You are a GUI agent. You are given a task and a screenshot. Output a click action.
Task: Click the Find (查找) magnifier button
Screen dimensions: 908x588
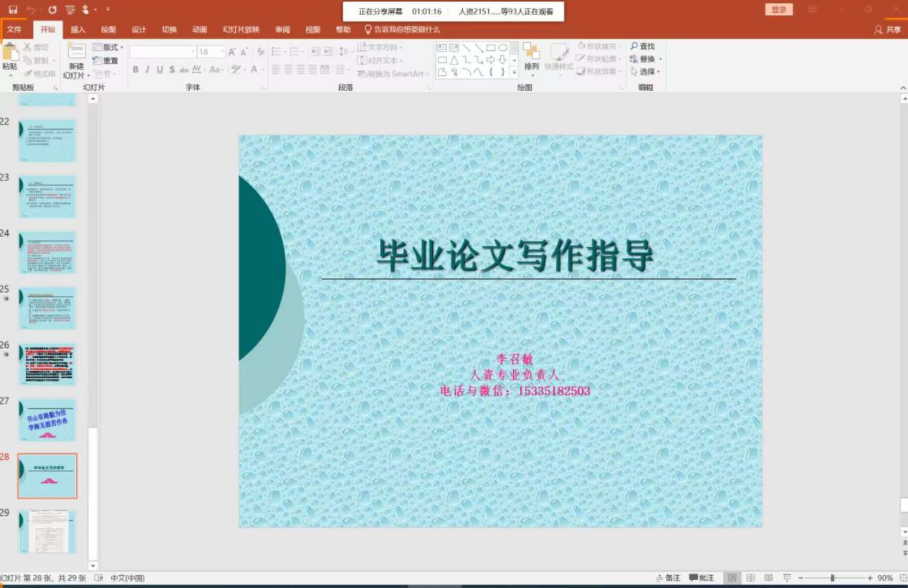pyautogui.click(x=642, y=47)
